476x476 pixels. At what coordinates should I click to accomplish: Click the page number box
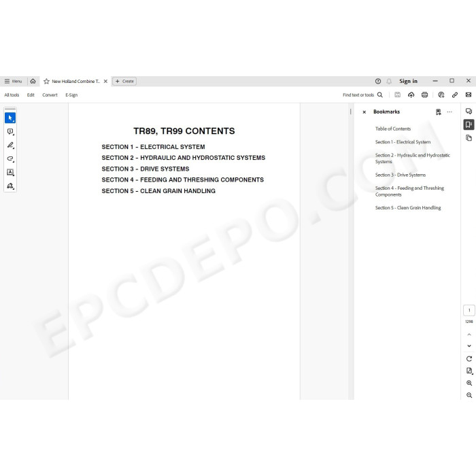[469, 310]
